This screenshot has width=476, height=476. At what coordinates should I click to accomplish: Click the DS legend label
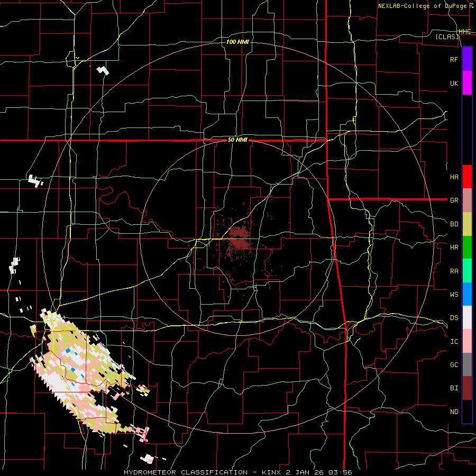coord(454,318)
